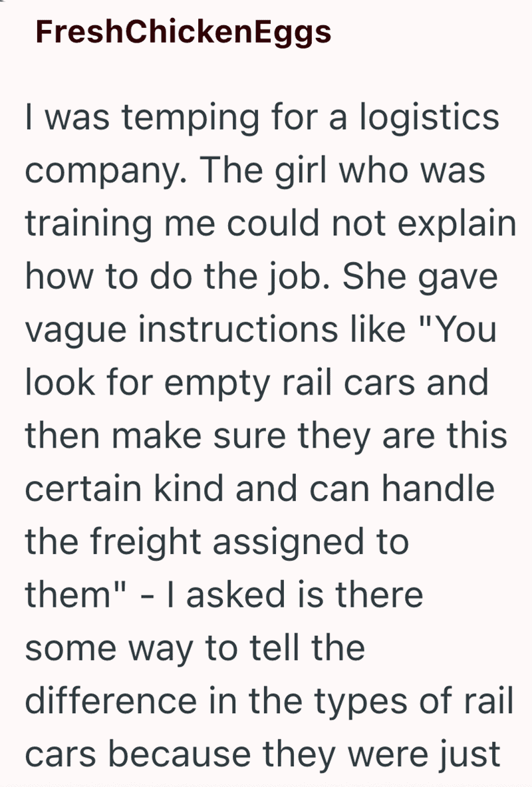The height and width of the screenshot is (787, 532).
Task: Click the word "handle" in the comment
Action: [438, 488]
